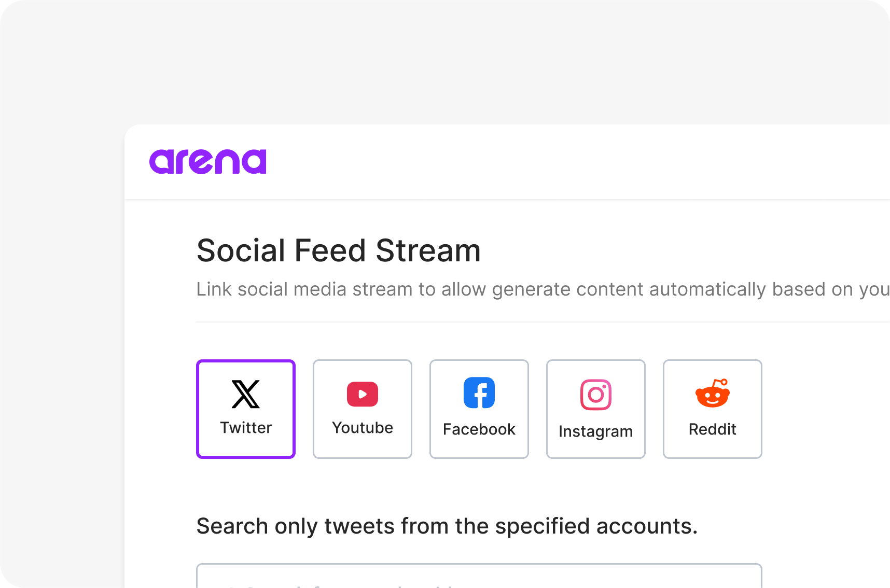
Task: Switch the feed source to Instagram tile
Action: tap(596, 409)
